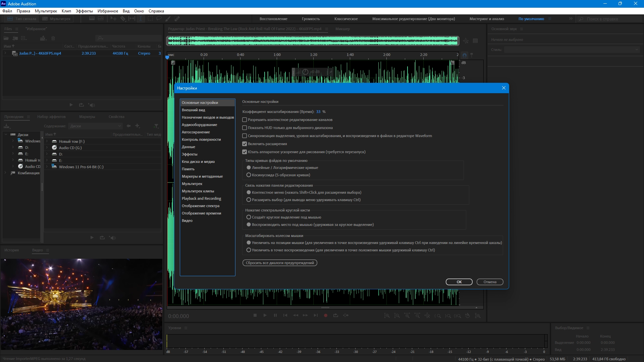Click the Play transport button
This screenshot has height=362, width=644.
[265, 315]
